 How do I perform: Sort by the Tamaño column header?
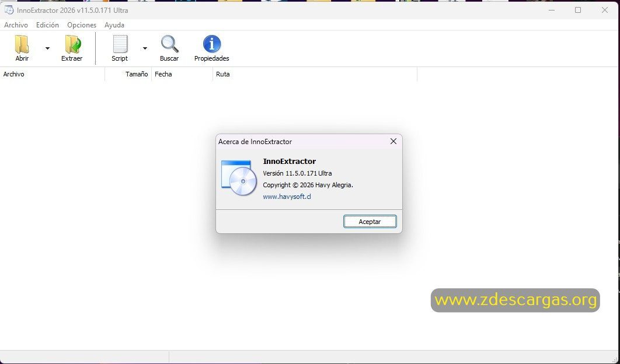tap(128, 74)
